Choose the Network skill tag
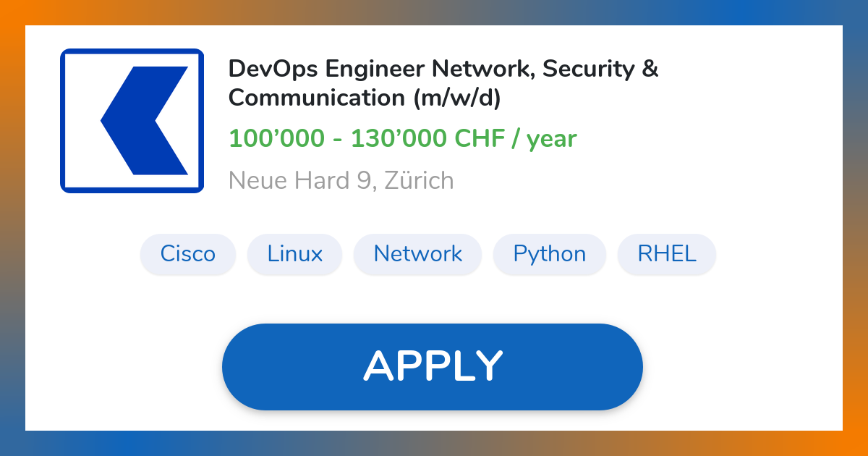The image size is (868, 456). 417,254
